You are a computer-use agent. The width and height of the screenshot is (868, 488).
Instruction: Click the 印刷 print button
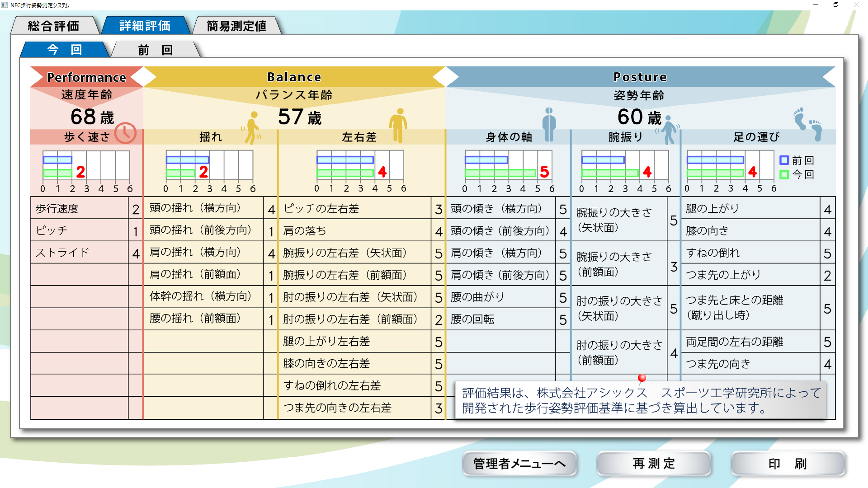[x=787, y=464]
